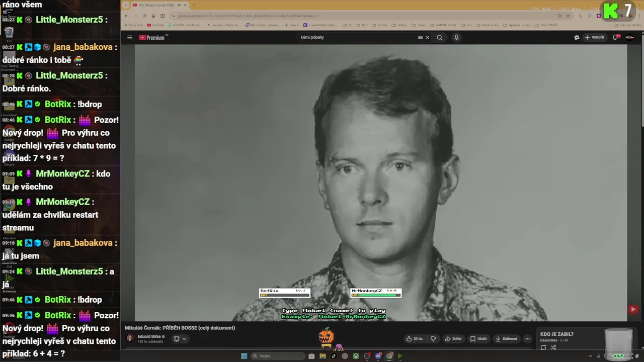This screenshot has height=362, width=644.
Task: Open the 'Recordings - Stream...' bookmark
Action: pos(262,25)
